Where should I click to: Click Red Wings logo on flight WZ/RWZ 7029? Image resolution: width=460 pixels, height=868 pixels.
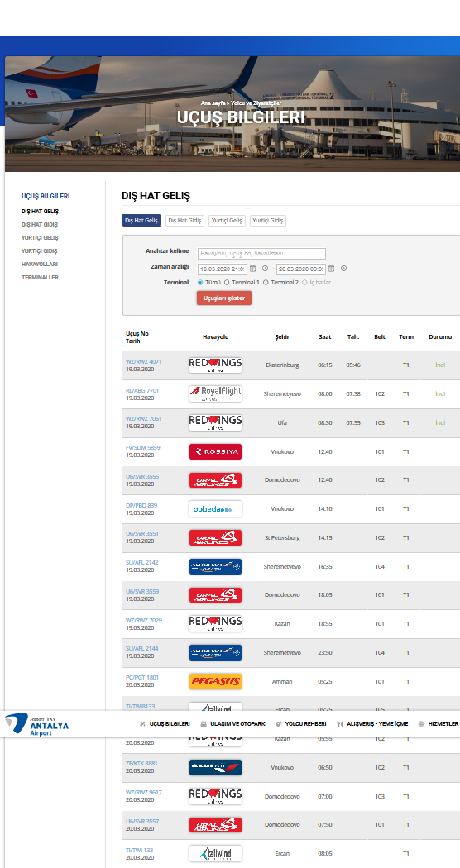[x=215, y=624]
